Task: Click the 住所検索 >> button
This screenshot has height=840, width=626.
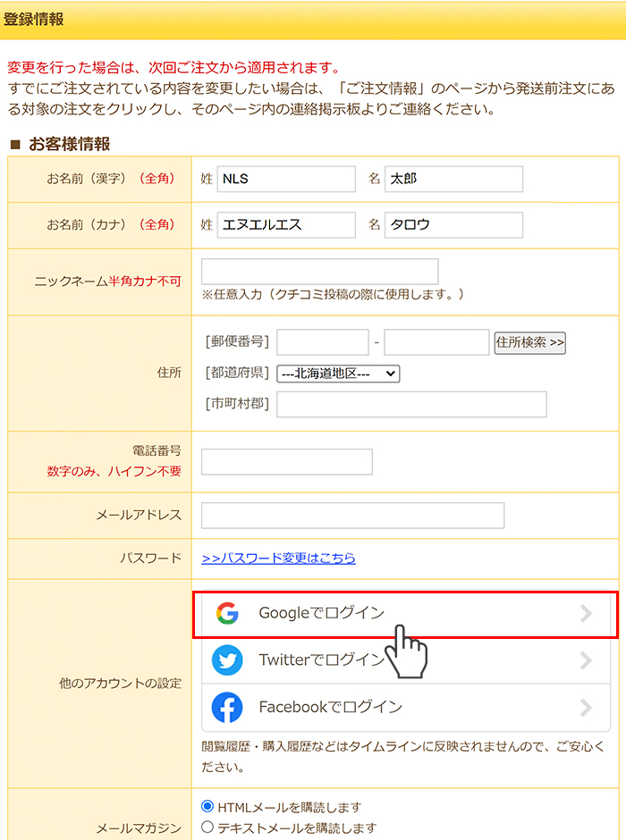Action: [x=529, y=342]
